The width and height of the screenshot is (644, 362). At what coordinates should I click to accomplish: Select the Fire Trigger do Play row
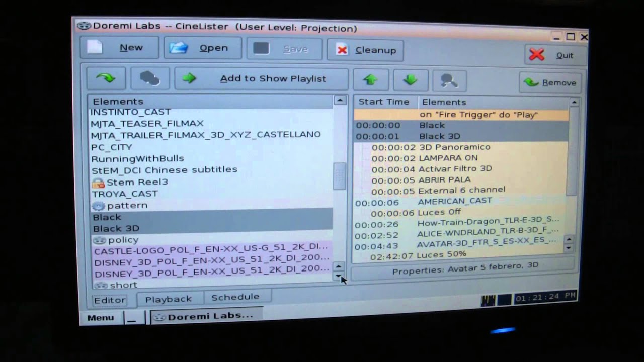click(461, 115)
